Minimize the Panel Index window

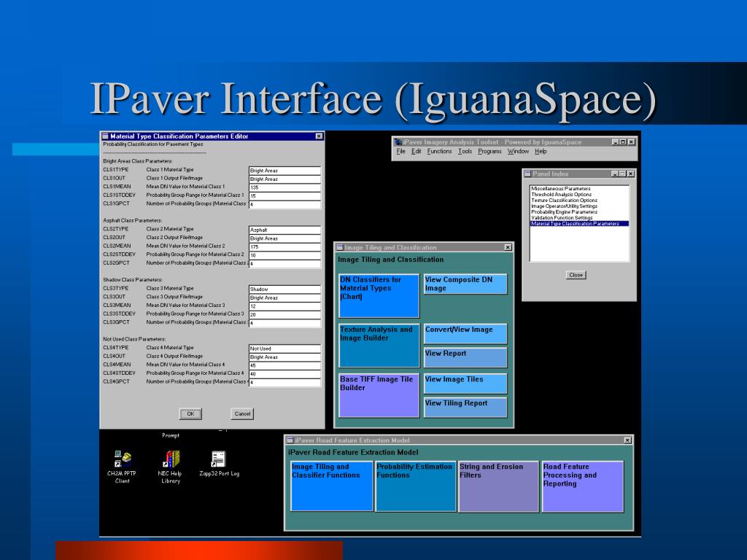tap(614, 174)
